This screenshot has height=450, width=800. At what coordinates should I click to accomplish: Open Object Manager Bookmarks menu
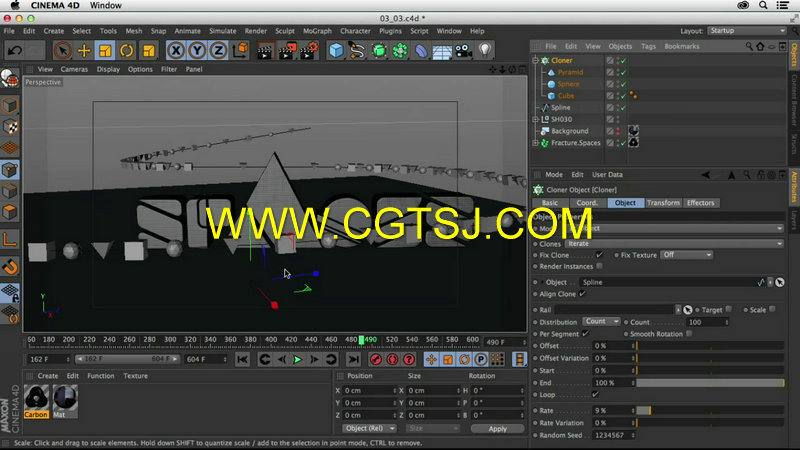(x=682, y=46)
